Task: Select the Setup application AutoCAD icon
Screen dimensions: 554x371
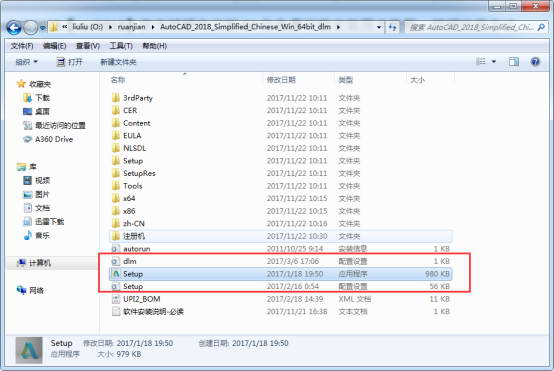Action: click(116, 274)
